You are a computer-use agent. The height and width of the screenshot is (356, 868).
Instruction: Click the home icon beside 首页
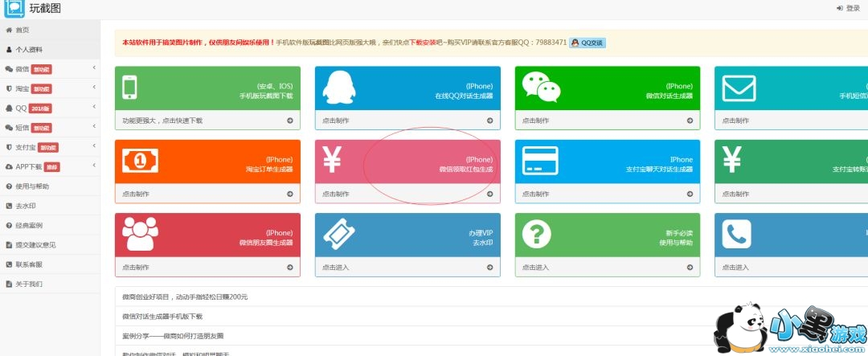9,30
